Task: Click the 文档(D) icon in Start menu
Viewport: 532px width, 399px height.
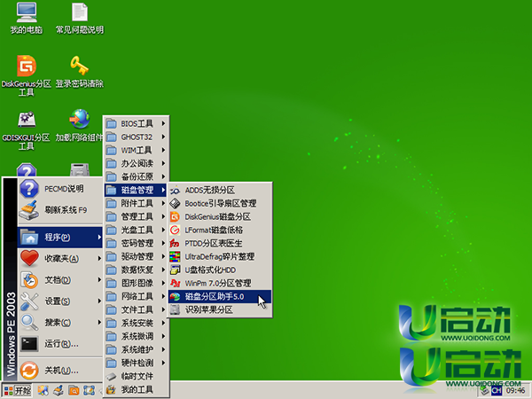Action: pyautogui.click(x=29, y=279)
